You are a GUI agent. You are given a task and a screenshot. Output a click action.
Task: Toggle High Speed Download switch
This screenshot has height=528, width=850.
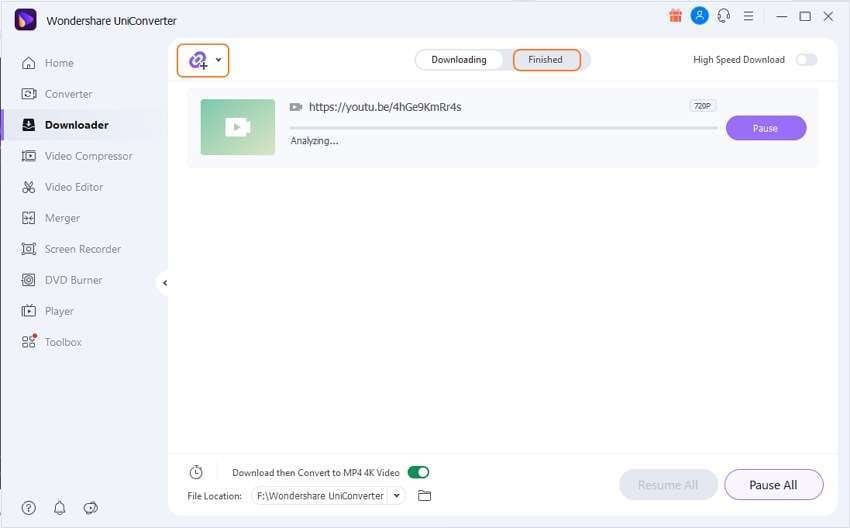pyautogui.click(x=806, y=60)
